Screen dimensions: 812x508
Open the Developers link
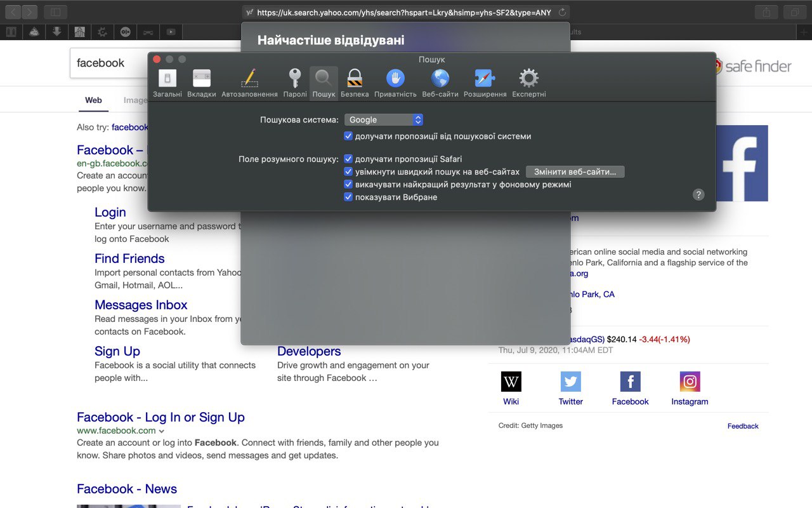tap(309, 351)
